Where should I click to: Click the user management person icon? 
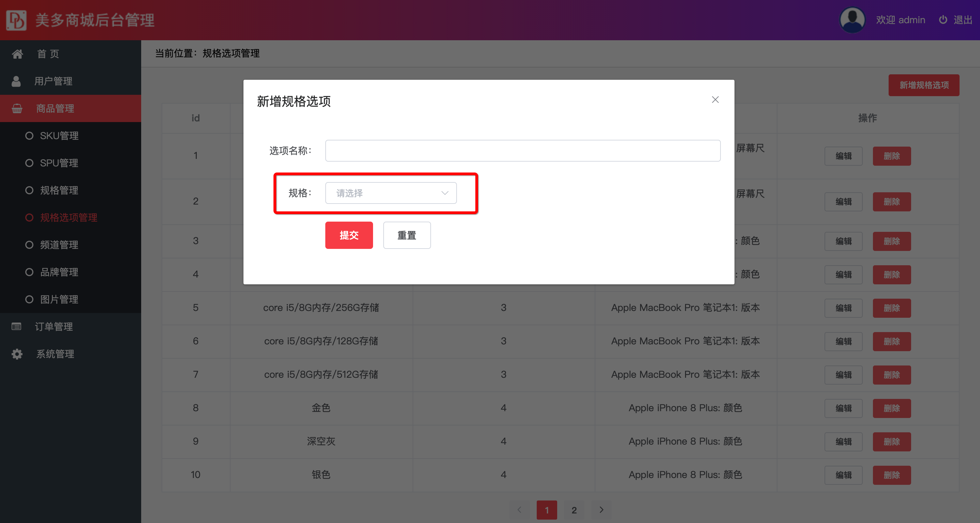[x=16, y=81]
